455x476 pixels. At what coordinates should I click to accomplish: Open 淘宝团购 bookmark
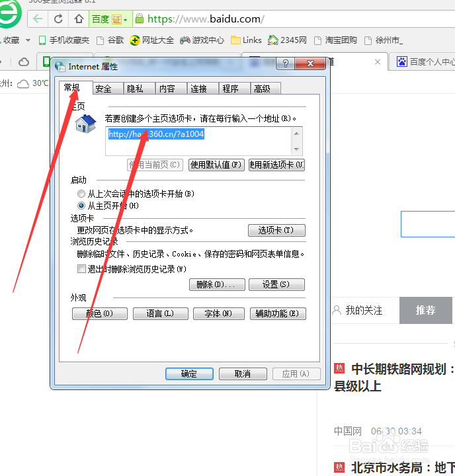click(x=335, y=40)
